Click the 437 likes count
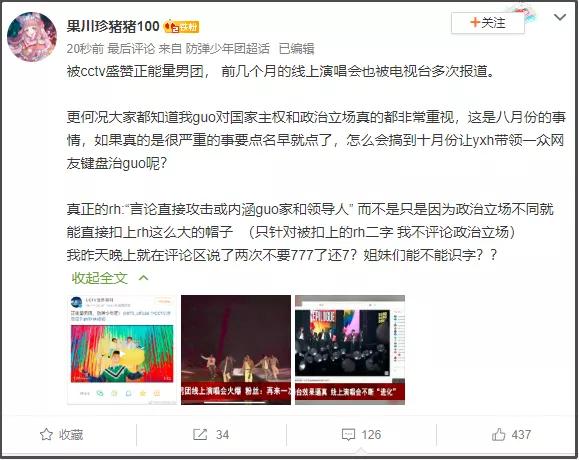Viewport: 579px width, 460px height. click(x=521, y=435)
